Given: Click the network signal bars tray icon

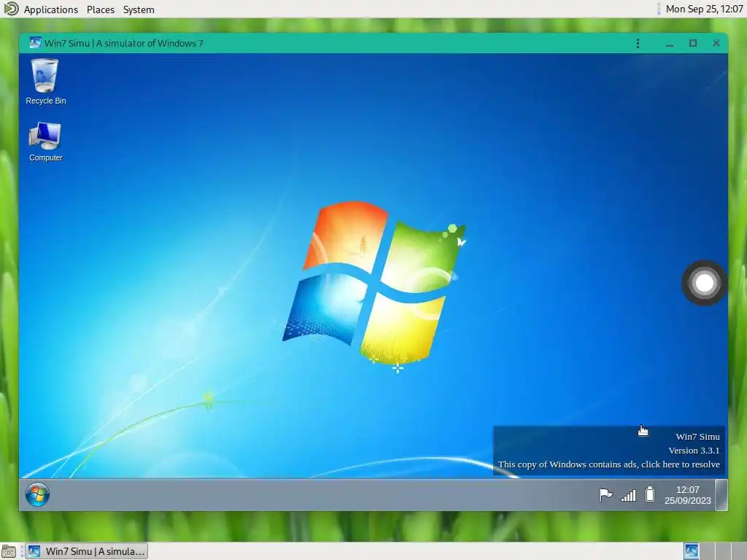Looking at the screenshot, I should point(628,496).
